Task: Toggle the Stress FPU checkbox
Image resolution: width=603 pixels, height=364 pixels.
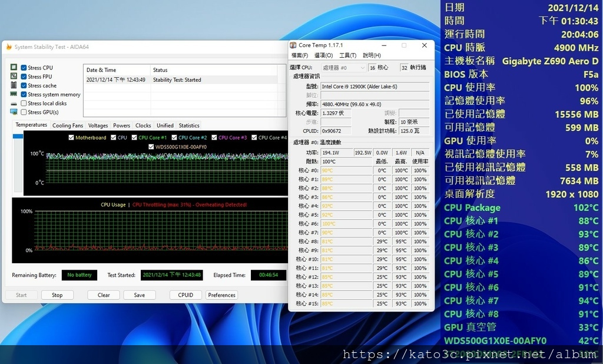Action: pyautogui.click(x=24, y=77)
